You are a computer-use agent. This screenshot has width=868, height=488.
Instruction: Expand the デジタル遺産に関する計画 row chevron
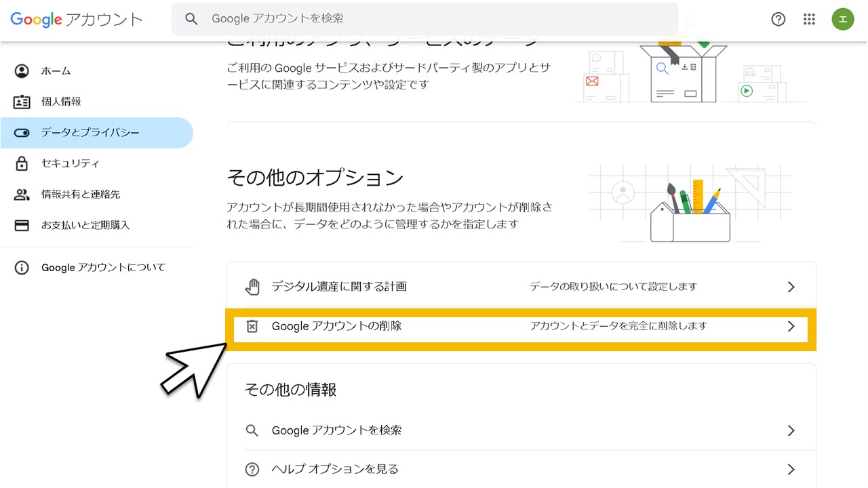tap(790, 286)
